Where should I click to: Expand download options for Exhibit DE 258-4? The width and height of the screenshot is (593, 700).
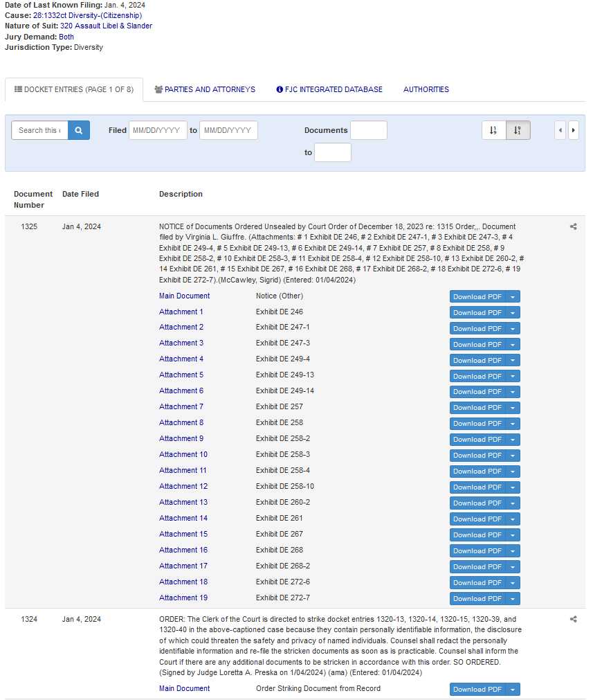(x=513, y=472)
